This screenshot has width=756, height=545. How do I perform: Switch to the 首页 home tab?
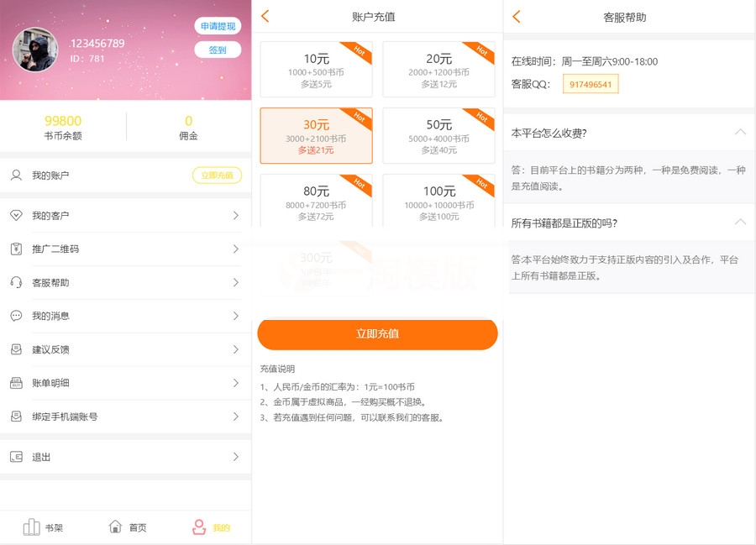pos(128,527)
